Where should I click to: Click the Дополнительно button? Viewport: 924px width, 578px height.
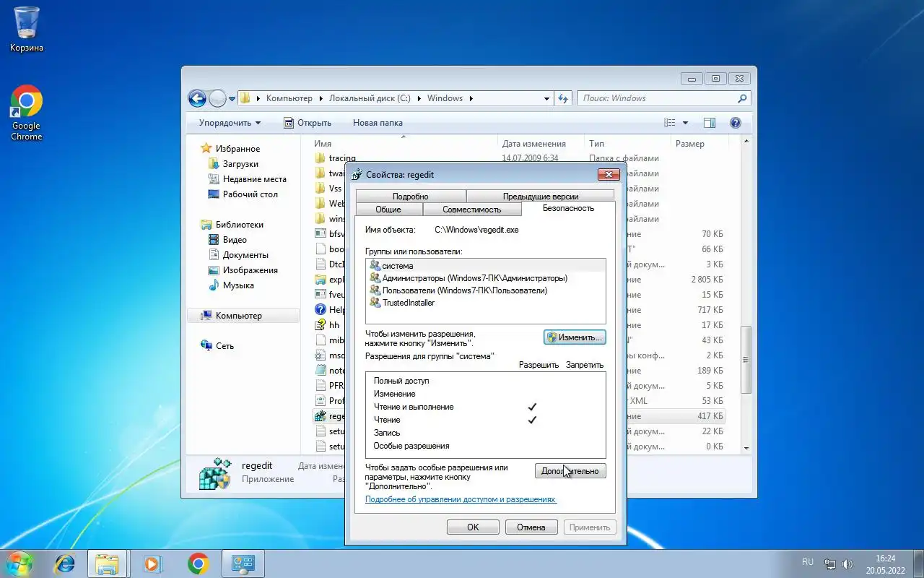point(570,471)
